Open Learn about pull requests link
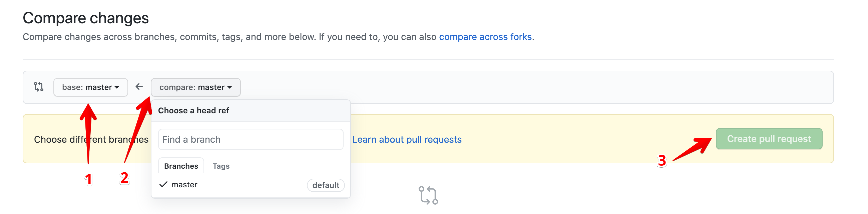 point(407,139)
